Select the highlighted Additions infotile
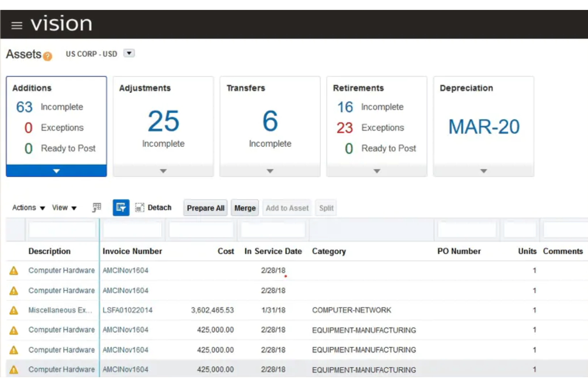The width and height of the screenshot is (588, 392). 56,119
